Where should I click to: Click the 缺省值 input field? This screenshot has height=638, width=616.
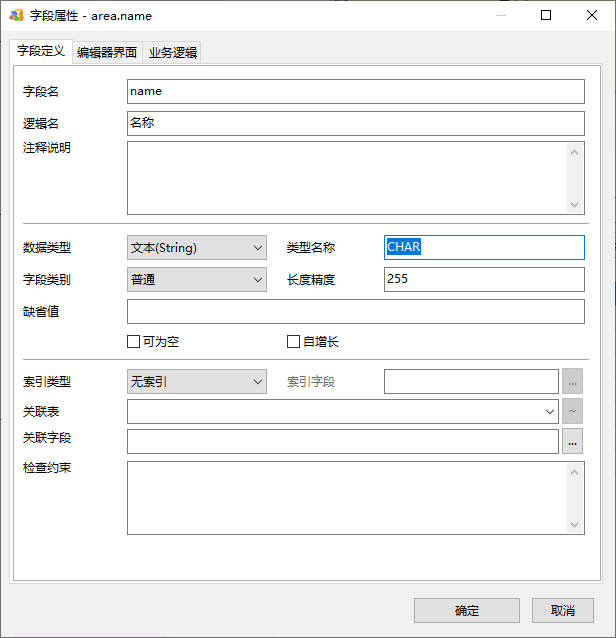356,312
